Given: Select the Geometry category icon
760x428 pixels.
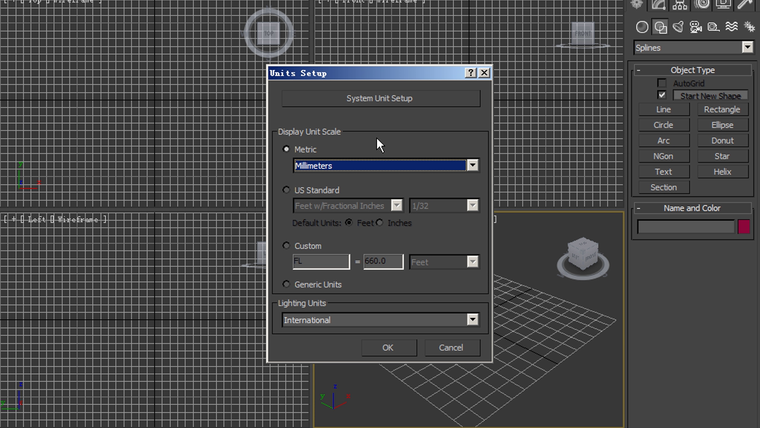Looking at the screenshot, I should click(643, 27).
